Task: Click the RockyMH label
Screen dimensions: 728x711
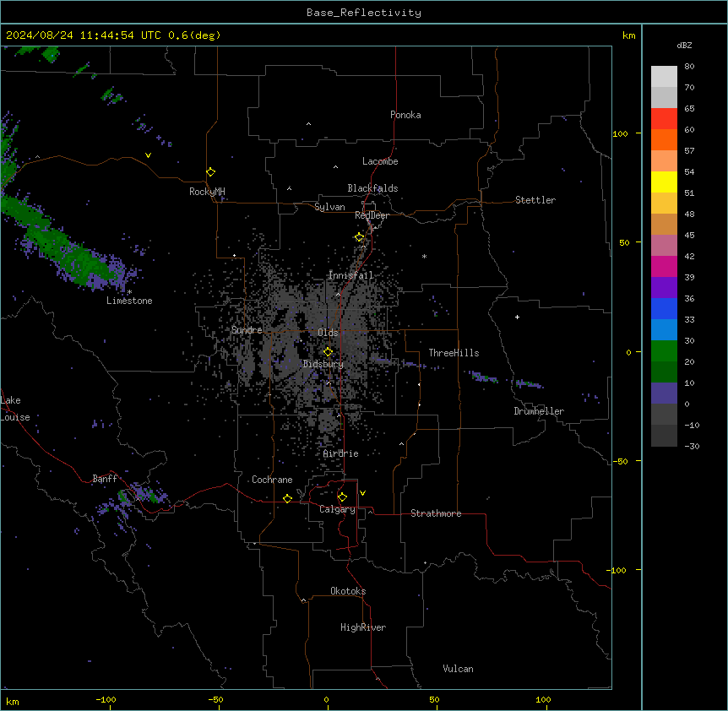Action: 207,192
